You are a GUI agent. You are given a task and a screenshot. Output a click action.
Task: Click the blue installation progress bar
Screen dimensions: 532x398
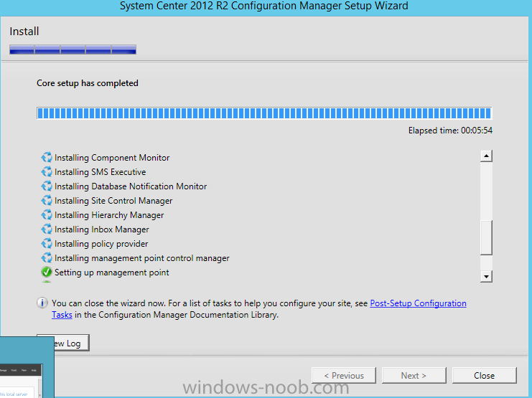coord(264,113)
